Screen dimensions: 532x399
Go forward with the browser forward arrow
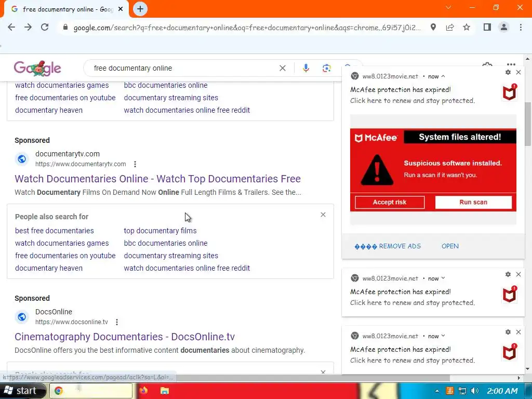pos(28,27)
